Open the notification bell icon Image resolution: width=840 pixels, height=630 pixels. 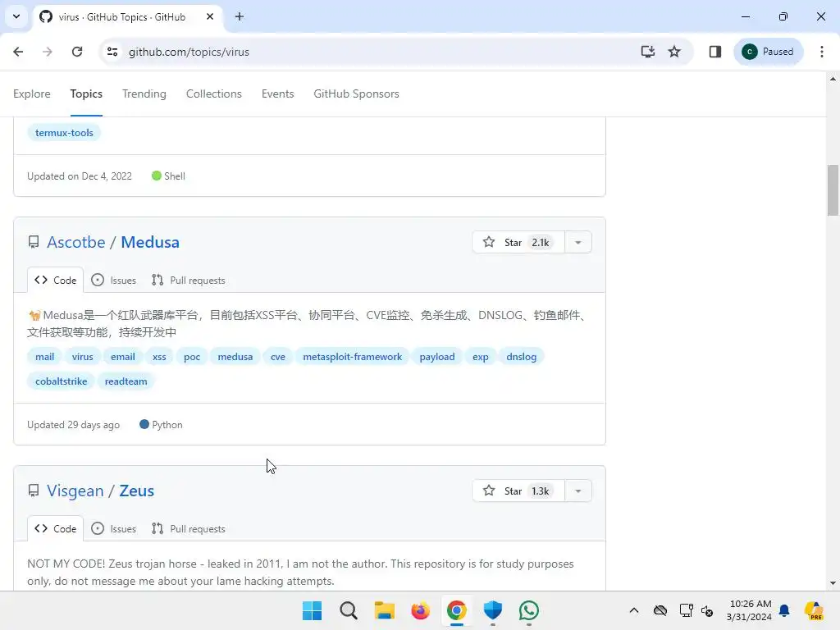(784, 610)
